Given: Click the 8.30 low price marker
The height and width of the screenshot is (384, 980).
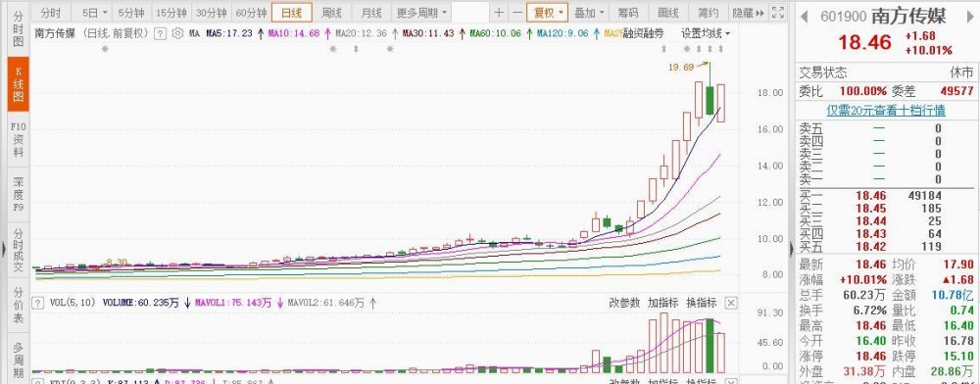Looking at the screenshot, I should tap(117, 263).
